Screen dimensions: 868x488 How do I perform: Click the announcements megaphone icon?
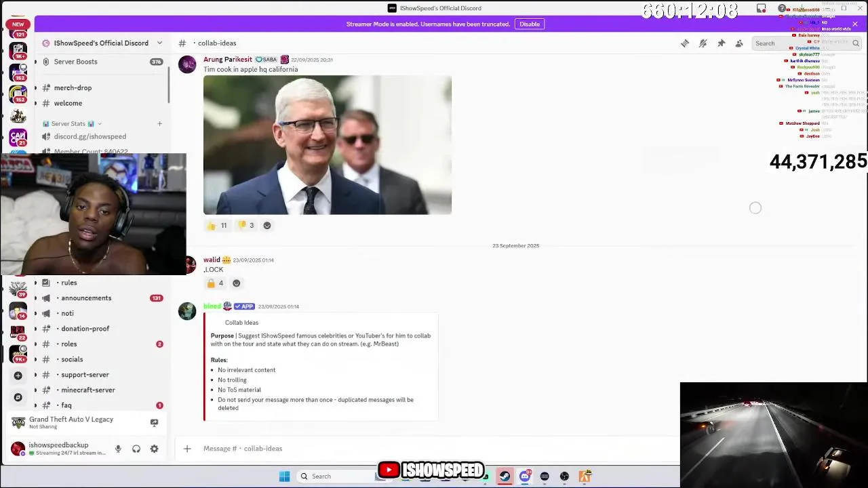coord(46,298)
